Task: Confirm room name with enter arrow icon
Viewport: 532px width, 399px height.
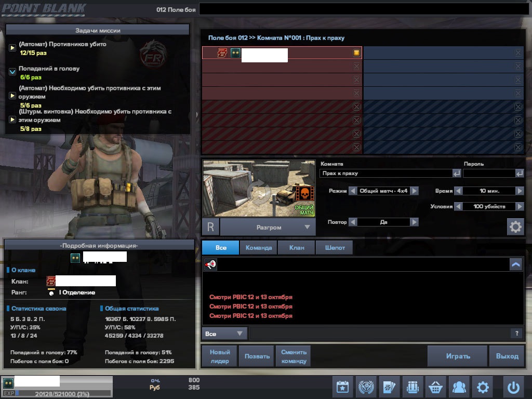Action: click(457, 174)
